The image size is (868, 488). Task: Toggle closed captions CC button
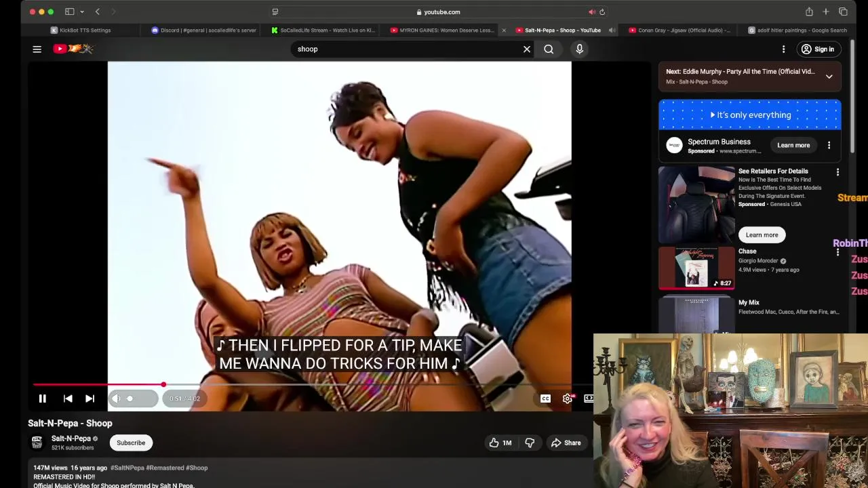pyautogui.click(x=545, y=399)
